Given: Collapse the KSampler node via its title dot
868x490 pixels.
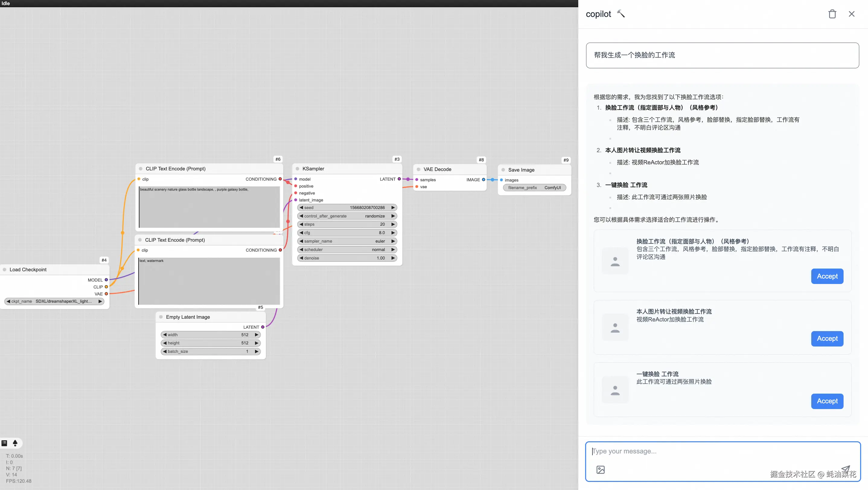Looking at the screenshot, I should click(297, 169).
